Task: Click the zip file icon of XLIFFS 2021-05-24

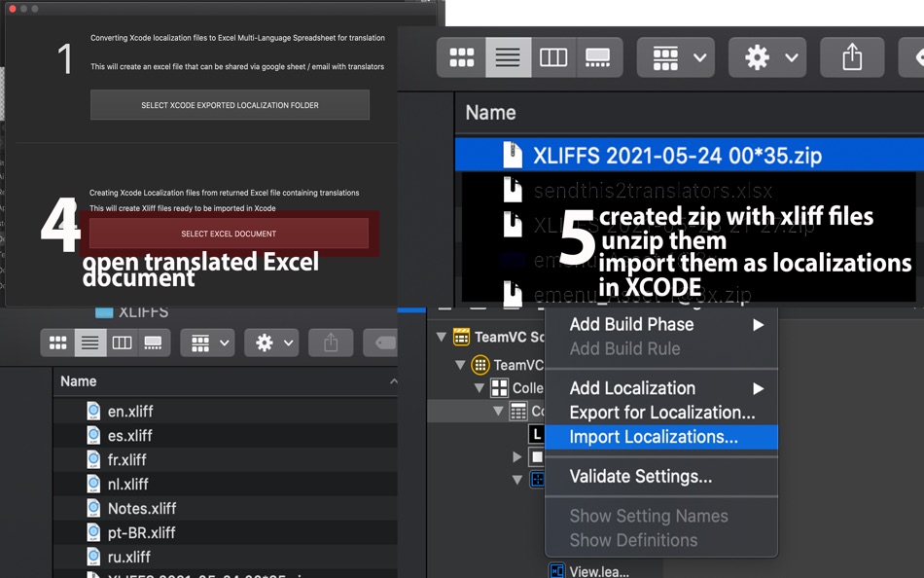Action: coord(512,155)
